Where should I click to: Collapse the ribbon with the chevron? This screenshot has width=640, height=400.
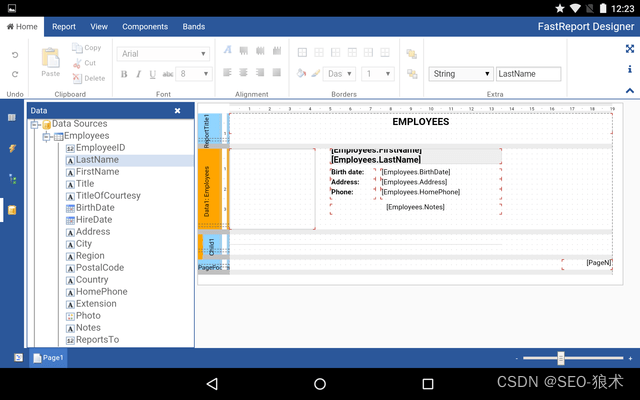click(630, 91)
